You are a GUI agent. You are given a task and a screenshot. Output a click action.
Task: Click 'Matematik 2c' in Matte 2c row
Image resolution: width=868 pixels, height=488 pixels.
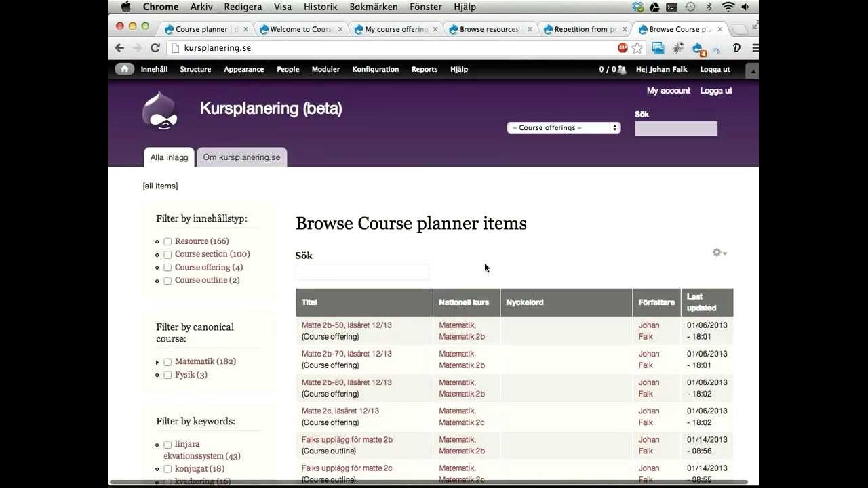(462, 423)
